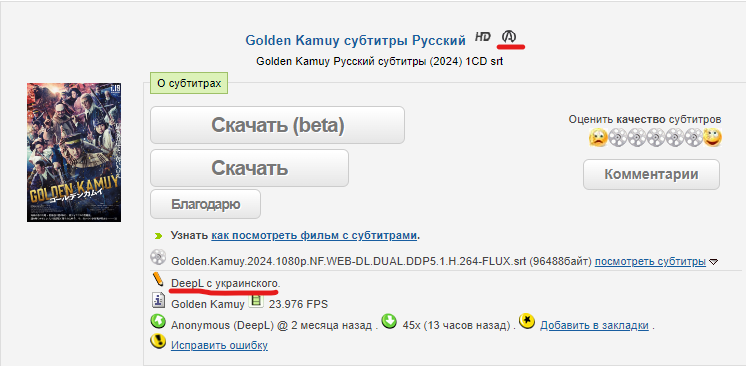Open the как посмотреть фильм с субтитрами link
Viewport: 746px width, 366px height.
click(314, 236)
